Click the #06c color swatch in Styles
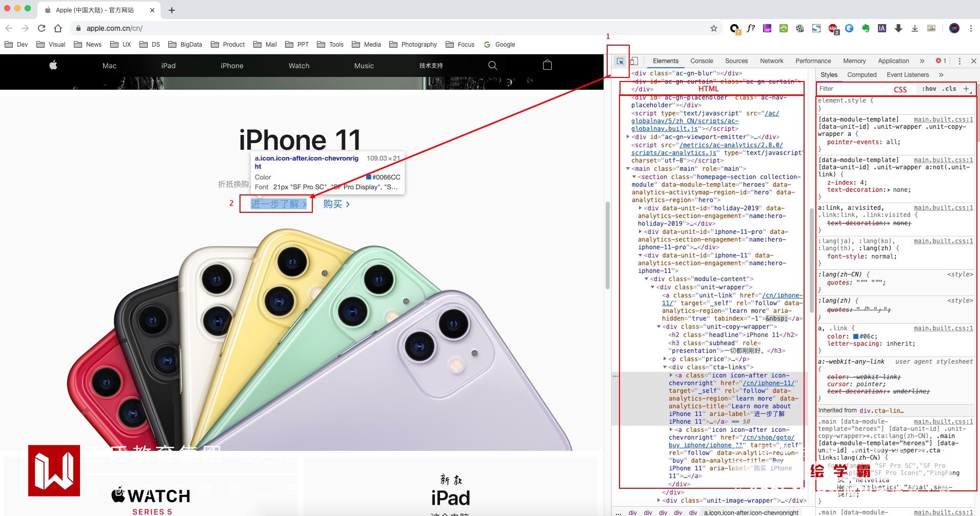The width and height of the screenshot is (980, 516). (856, 336)
